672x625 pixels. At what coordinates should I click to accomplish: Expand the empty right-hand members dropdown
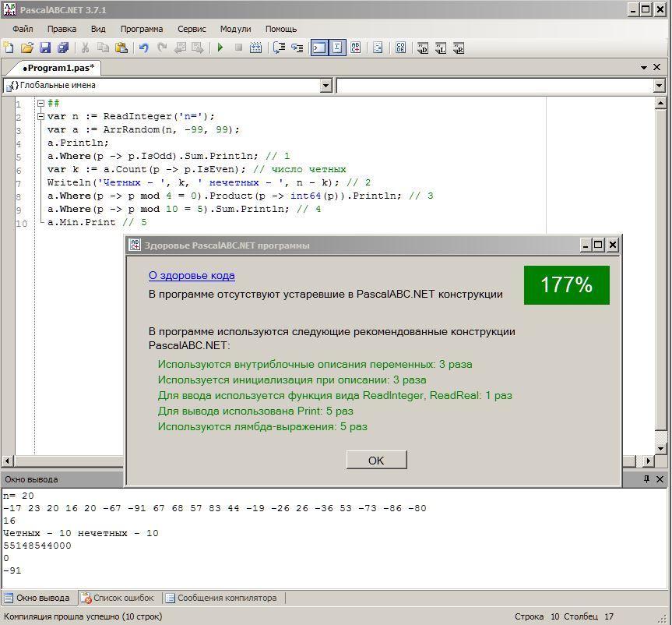(x=659, y=85)
